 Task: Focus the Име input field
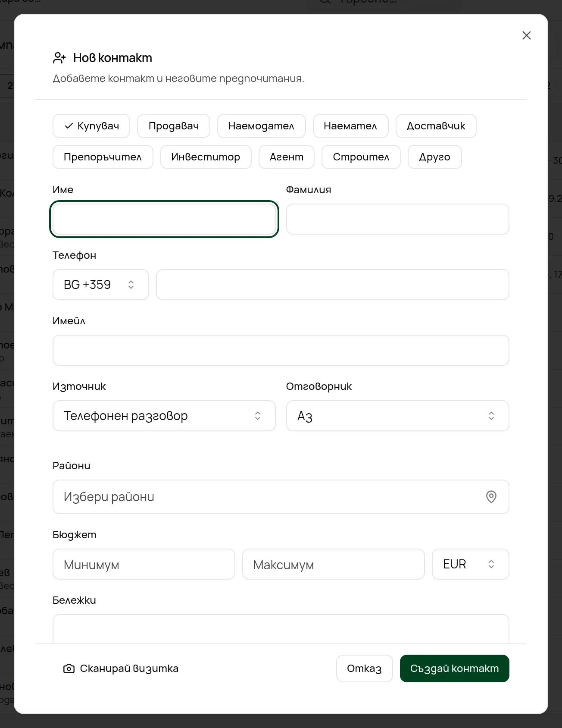click(164, 219)
